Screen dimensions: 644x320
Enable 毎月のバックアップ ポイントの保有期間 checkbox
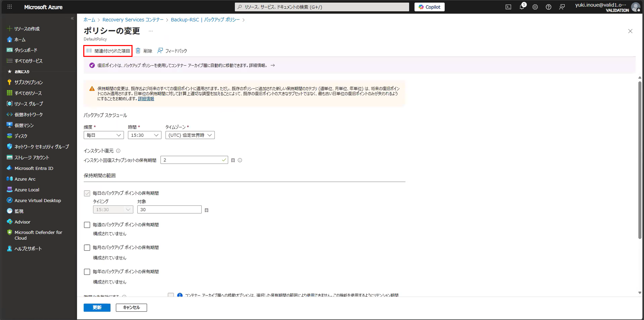point(87,247)
